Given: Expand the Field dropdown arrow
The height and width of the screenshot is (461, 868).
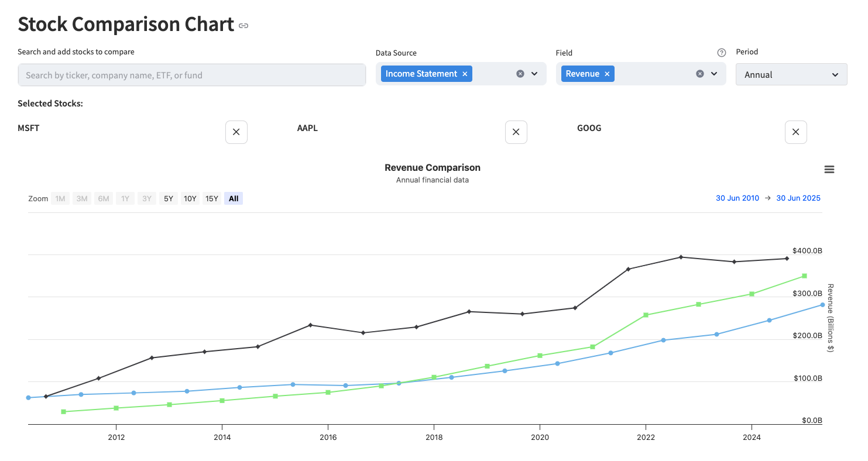Looking at the screenshot, I should [x=714, y=74].
